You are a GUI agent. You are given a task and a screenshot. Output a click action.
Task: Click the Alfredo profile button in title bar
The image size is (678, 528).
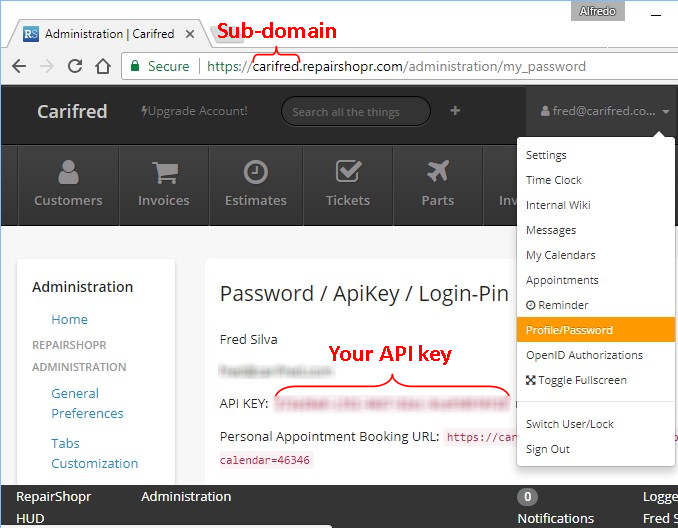point(597,11)
